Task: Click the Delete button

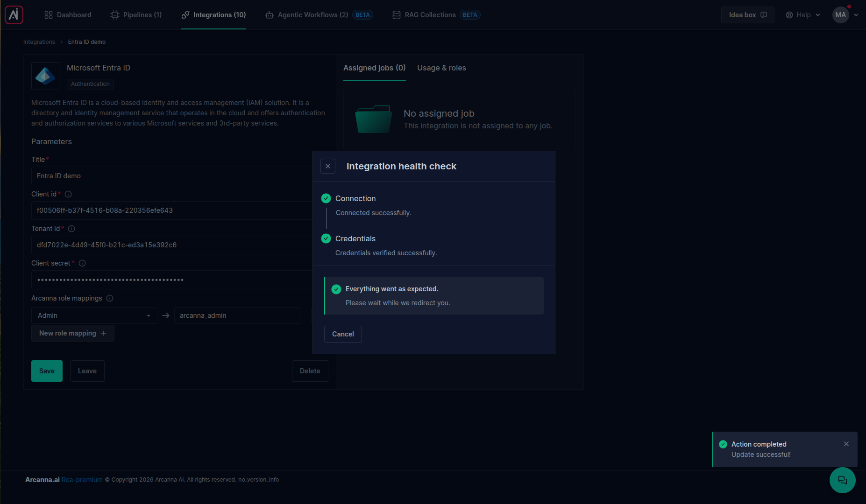Action: pyautogui.click(x=310, y=371)
